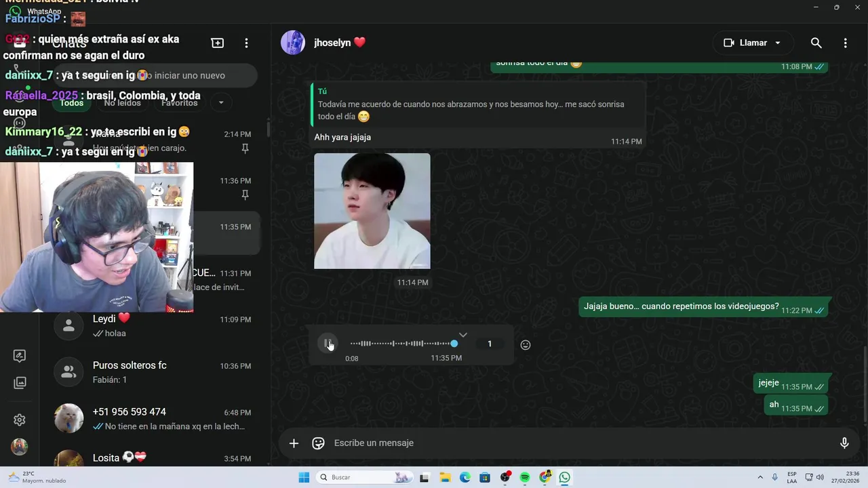Click the 'Ahh yara jajaja' message
868x488 pixels.
pos(342,137)
